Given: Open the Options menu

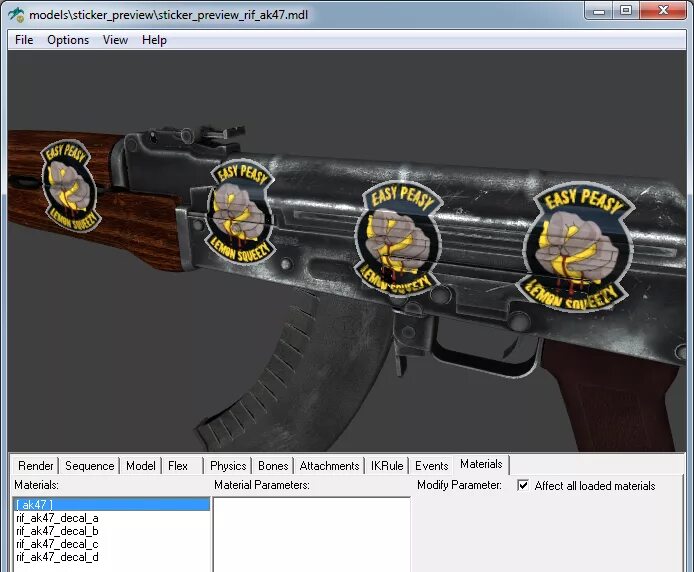Looking at the screenshot, I should pos(68,40).
